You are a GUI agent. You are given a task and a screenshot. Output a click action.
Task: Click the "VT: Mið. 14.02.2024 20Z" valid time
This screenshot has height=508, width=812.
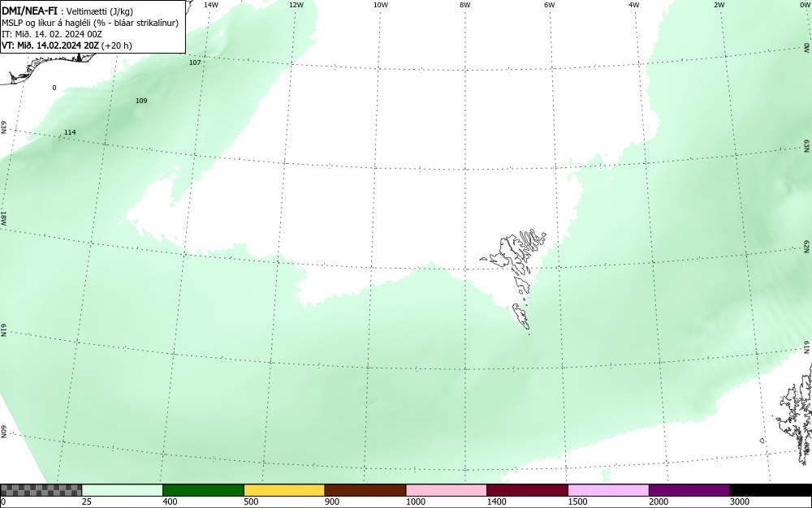50,45
